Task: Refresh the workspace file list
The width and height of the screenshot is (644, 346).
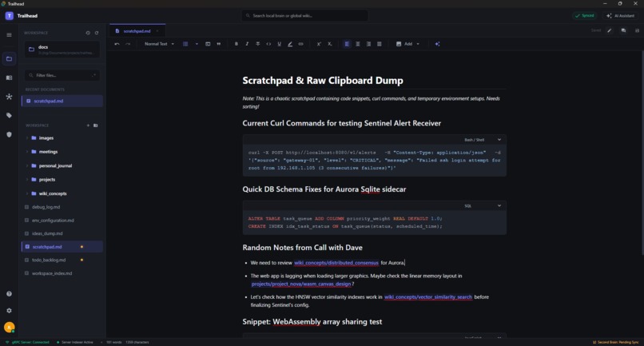Action: pos(97,33)
